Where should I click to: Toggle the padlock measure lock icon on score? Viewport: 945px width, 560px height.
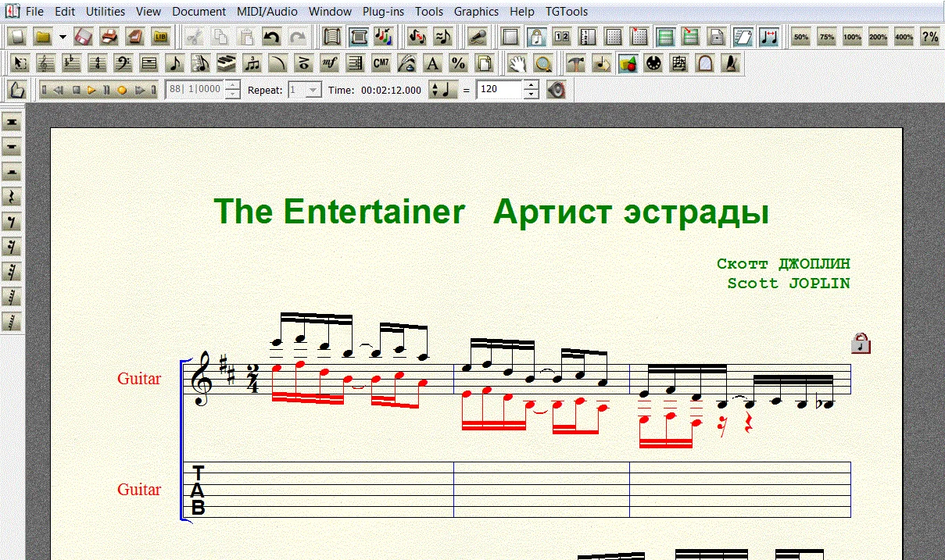(x=861, y=344)
